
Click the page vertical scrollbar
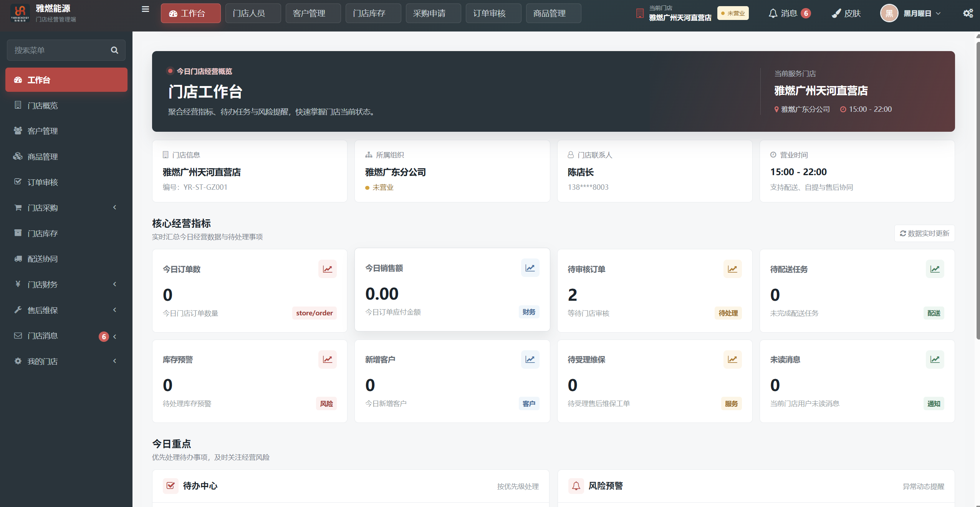(978, 190)
